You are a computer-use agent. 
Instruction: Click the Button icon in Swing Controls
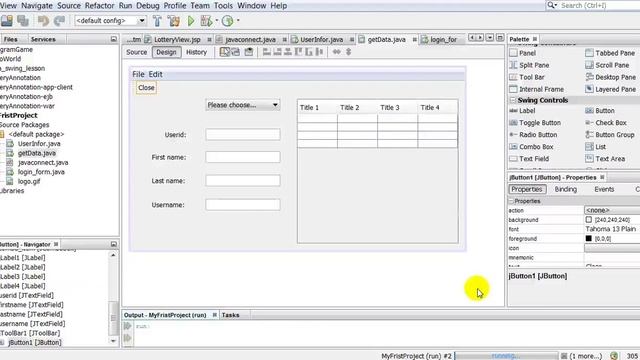[x=589, y=111]
